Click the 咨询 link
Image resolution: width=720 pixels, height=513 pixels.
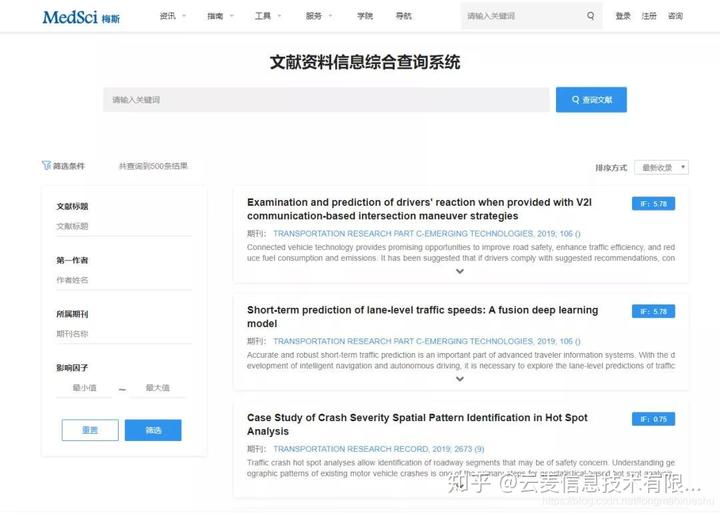pos(675,16)
